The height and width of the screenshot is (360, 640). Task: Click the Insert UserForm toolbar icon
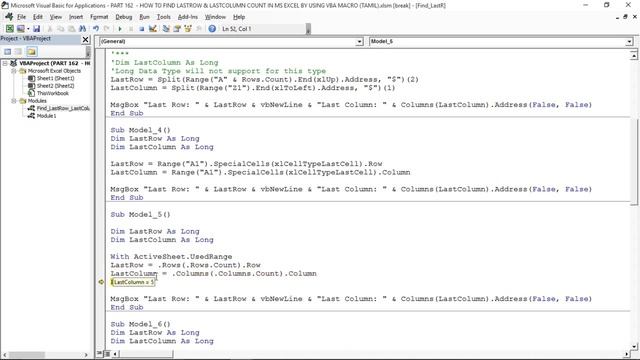pos(20,29)
